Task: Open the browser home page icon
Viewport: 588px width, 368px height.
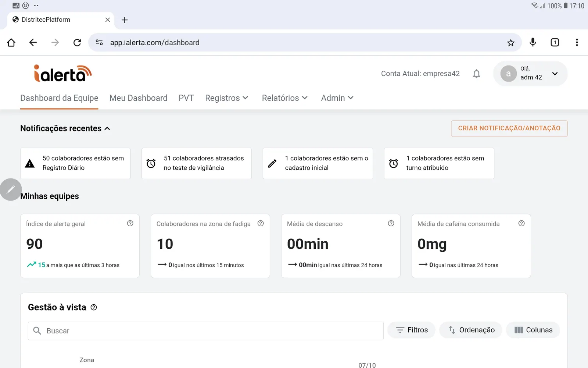Action: (11, 42)
